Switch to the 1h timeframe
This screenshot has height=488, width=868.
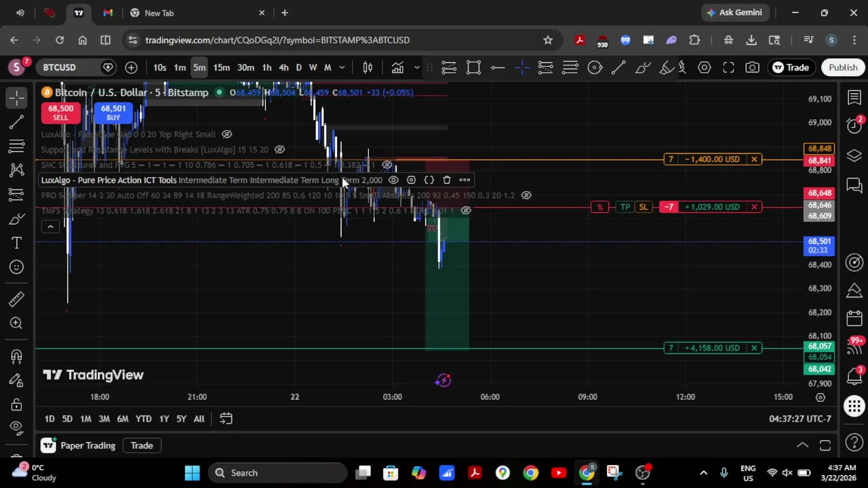coord(267,67)
